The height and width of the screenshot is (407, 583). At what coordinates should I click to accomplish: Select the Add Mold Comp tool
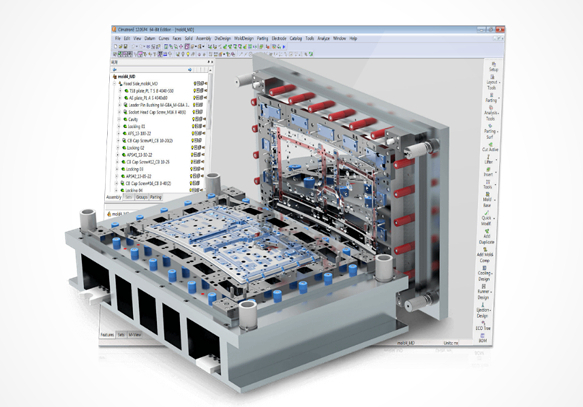click(485, 255)
